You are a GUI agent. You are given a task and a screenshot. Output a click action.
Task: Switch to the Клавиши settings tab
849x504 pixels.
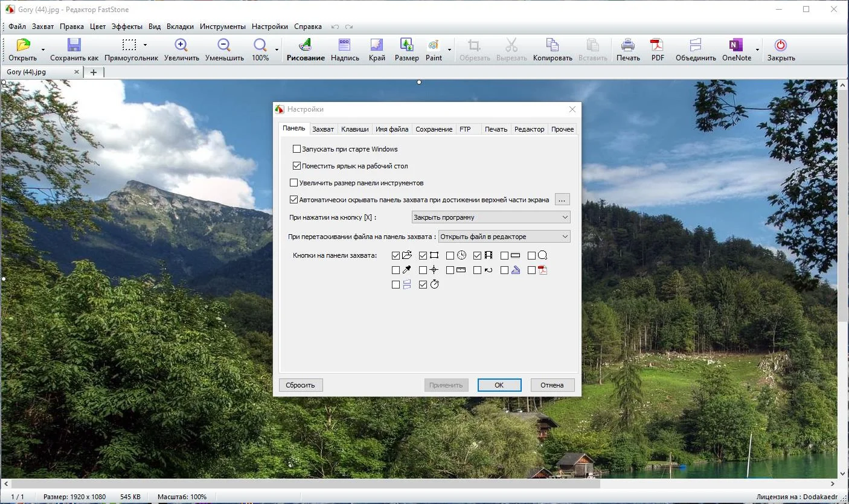(x=354, y=129)
